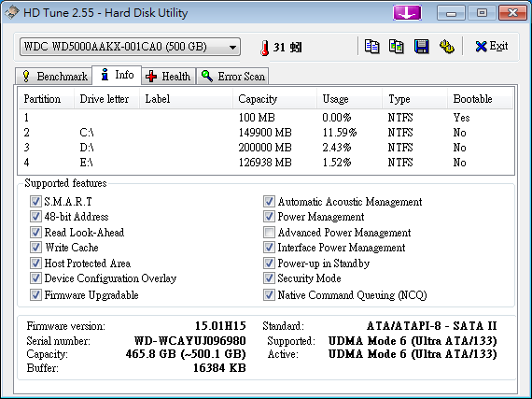532x399 pixels.
Task: Click the save screenshot floppy disk icon
Action: (x=421, y=47)
